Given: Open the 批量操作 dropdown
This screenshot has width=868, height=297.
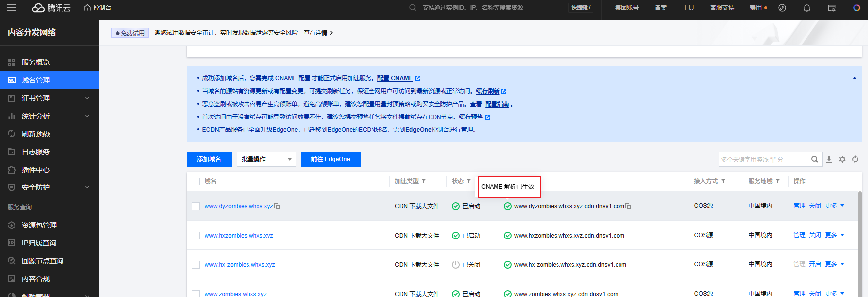Looking at the screenshot, I should [x=266, y=159].
